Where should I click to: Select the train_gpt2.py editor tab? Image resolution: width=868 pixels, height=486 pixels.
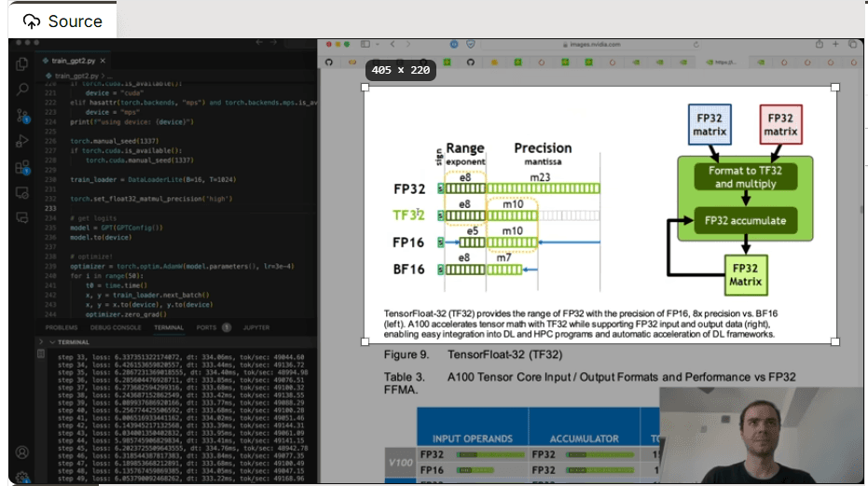click(73, 61)
